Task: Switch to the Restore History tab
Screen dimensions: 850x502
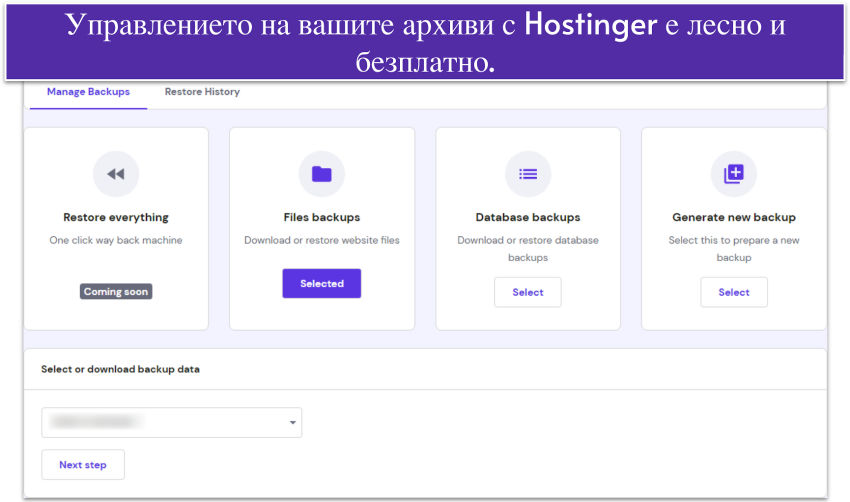Action: [202, 92]
